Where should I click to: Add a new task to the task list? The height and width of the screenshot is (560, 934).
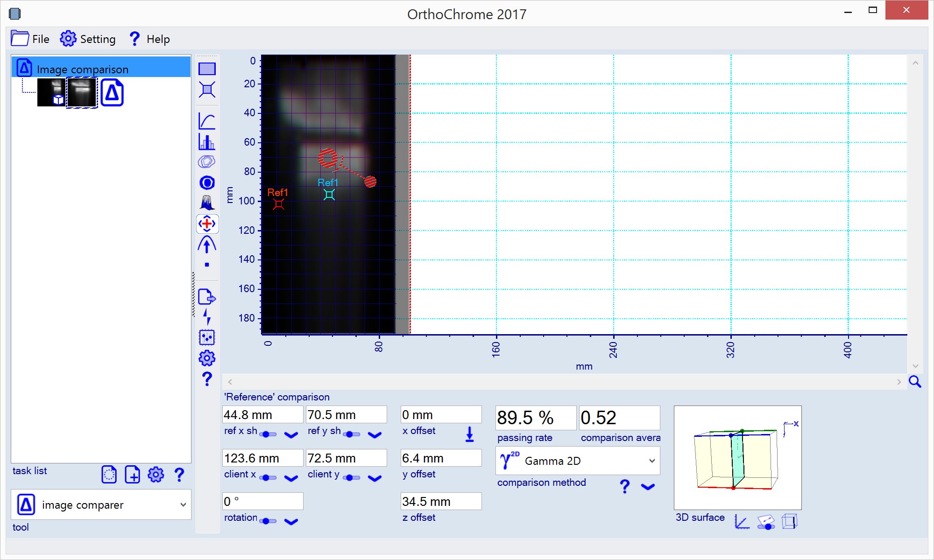coord(132,475)
